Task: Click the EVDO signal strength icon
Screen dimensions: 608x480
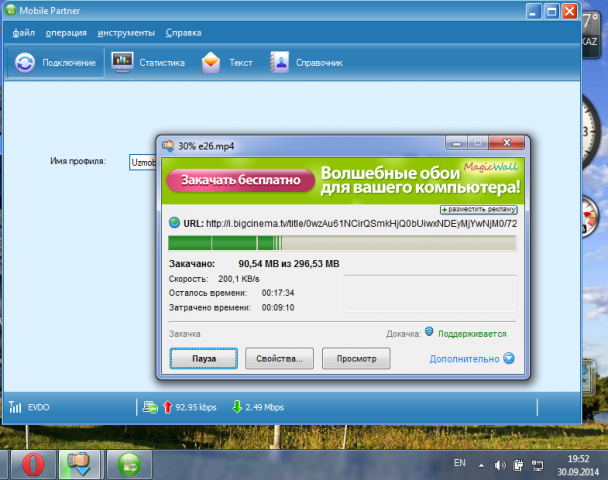Action: pos(15,407)
